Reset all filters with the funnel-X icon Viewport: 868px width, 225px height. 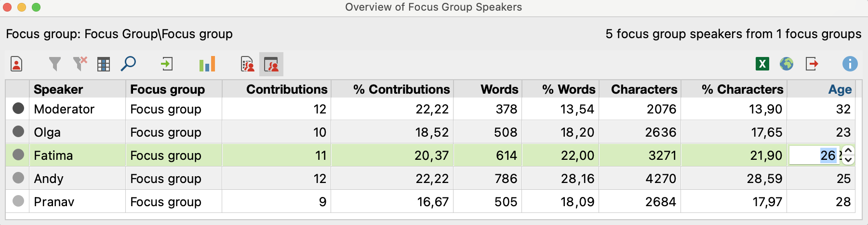80,64
